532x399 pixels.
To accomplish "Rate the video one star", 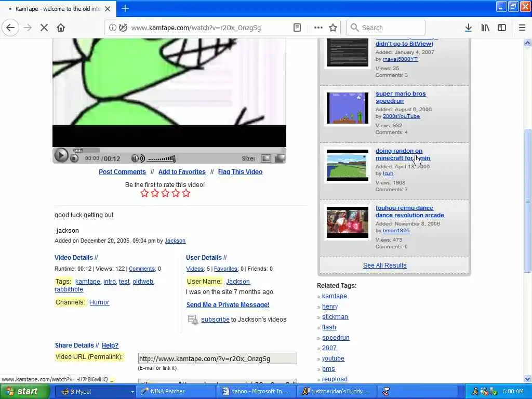I will 144,193.
